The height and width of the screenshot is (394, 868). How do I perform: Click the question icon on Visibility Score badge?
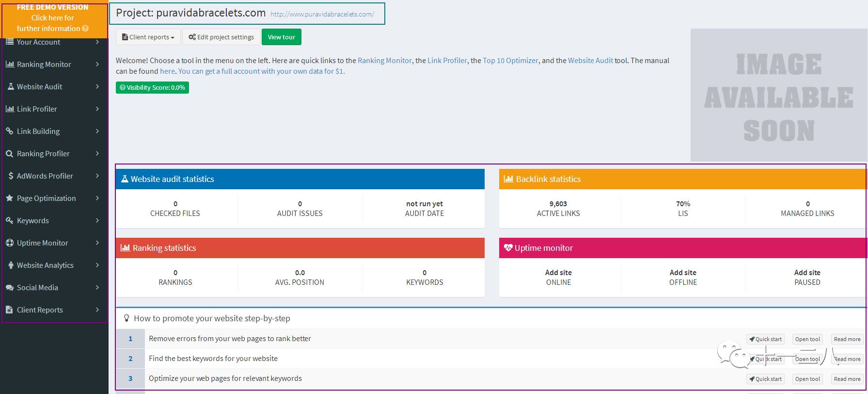click(122, 88)
